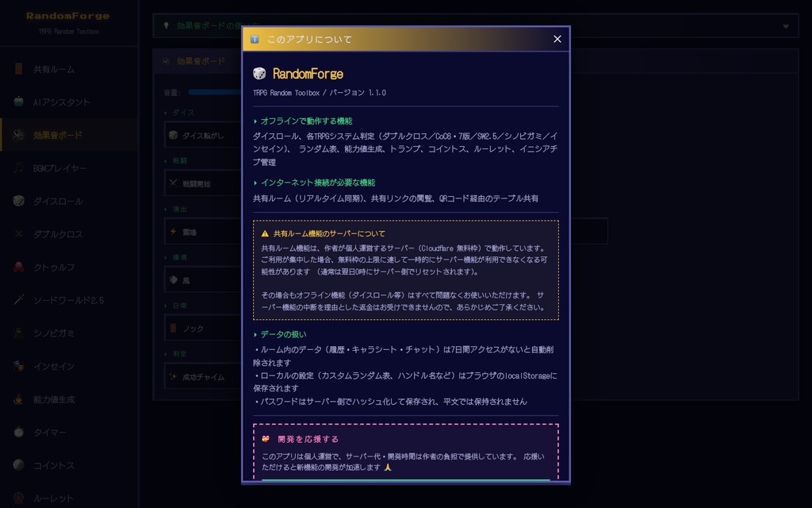
Task: Click the 効果音ボード soundboard icon
Action: [x=17, y=135]
